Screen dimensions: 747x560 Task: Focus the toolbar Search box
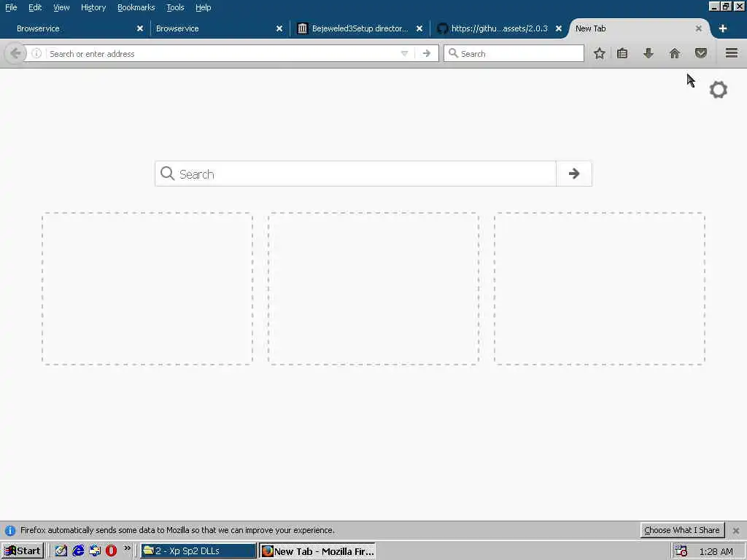click(514, 53)
